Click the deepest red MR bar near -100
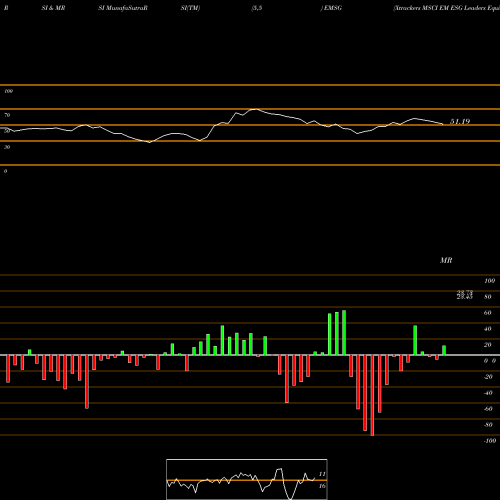Image resolution: width=500 pixels, height=500 pixels. coord(372,395)
